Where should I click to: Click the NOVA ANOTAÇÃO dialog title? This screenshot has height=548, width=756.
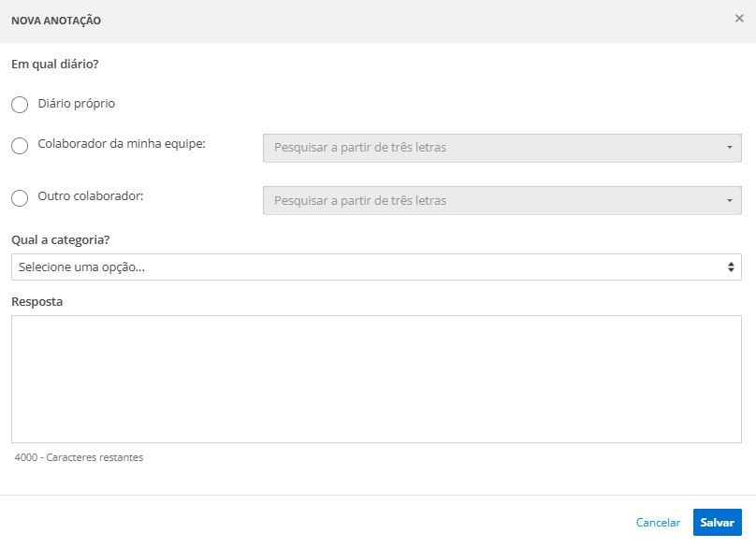(56, 20)
